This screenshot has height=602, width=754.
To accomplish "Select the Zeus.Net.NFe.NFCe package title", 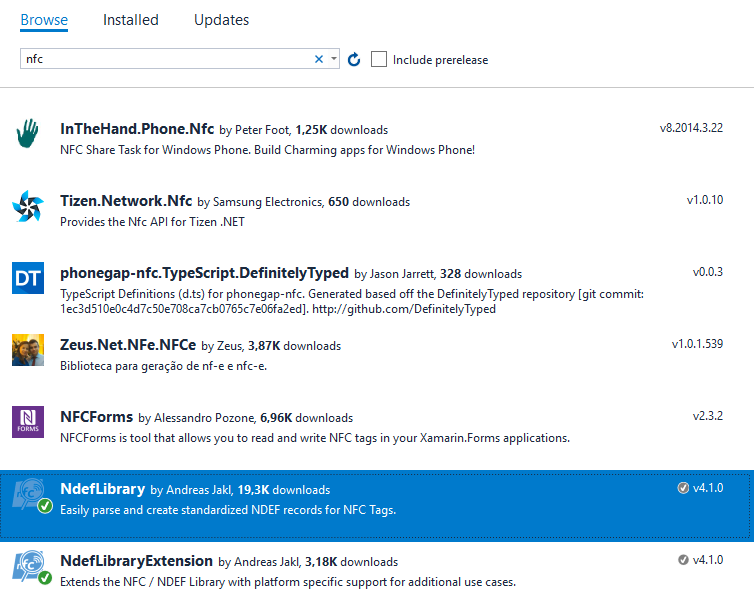I will (x=128, y=345).
